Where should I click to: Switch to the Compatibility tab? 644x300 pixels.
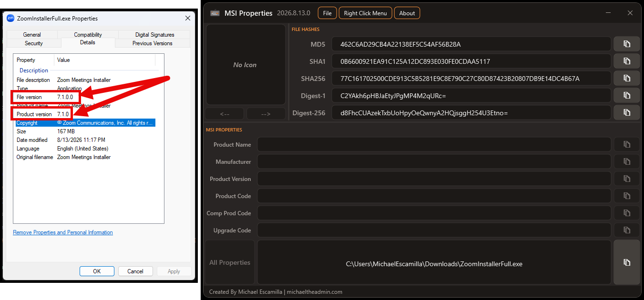point(88,34)
